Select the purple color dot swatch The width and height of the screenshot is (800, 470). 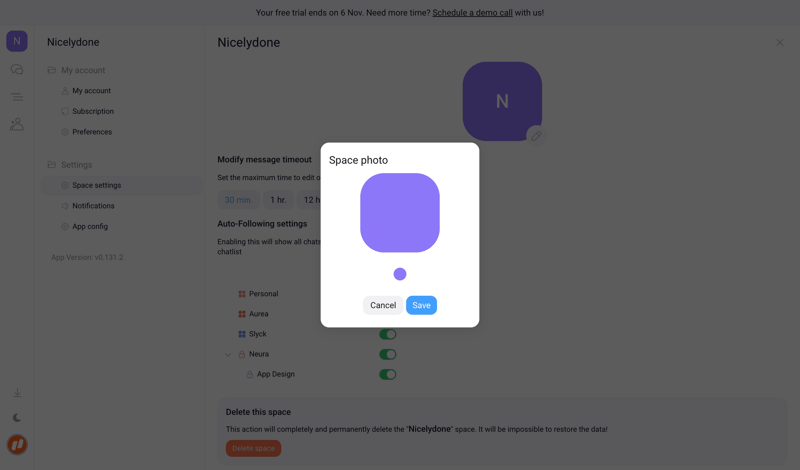click(400, 274)
